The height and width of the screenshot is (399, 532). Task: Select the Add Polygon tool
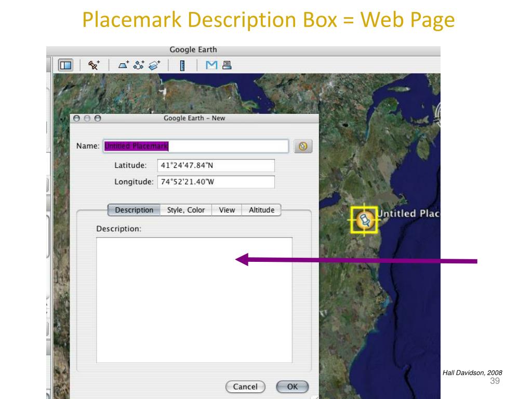(124, 65)
